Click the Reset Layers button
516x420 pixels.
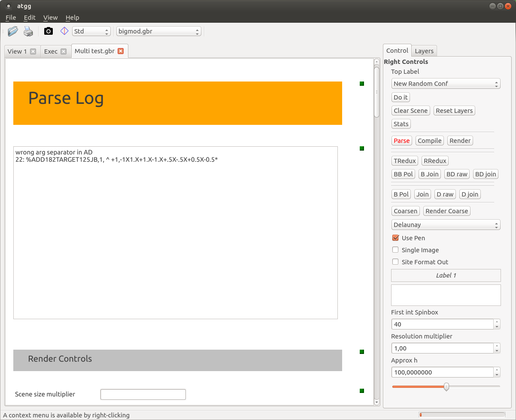coord(454,111)
